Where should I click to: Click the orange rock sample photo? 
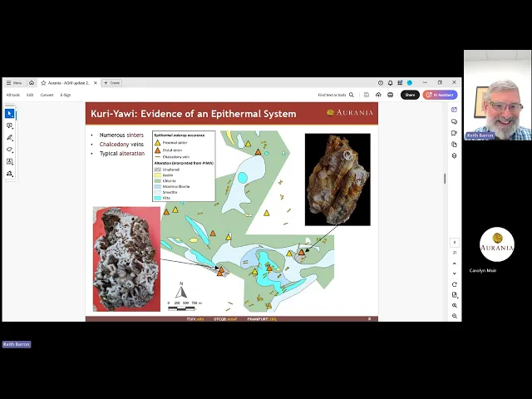tap(337, 180)
